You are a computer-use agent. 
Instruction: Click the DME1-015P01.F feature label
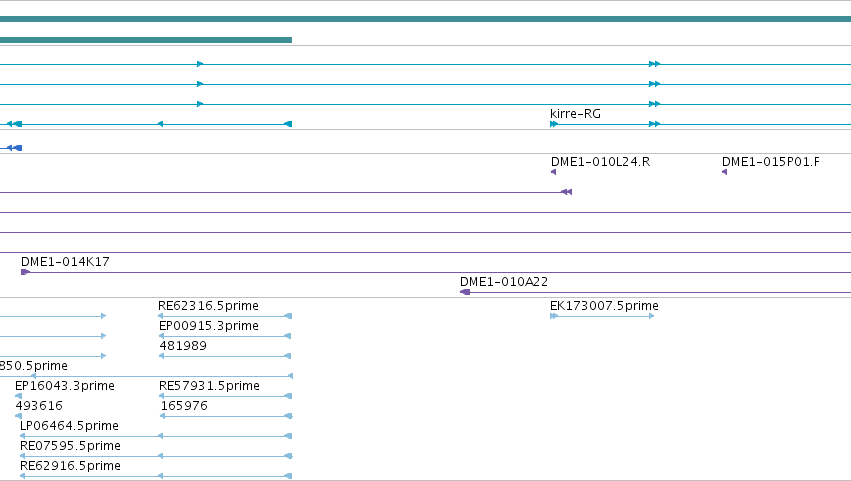[771, 162]
